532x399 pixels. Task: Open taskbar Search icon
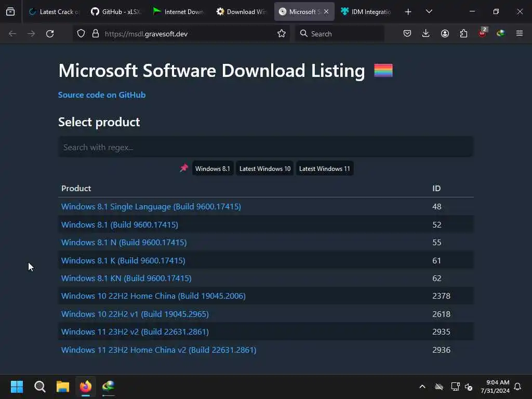click(x=39, y=387)
